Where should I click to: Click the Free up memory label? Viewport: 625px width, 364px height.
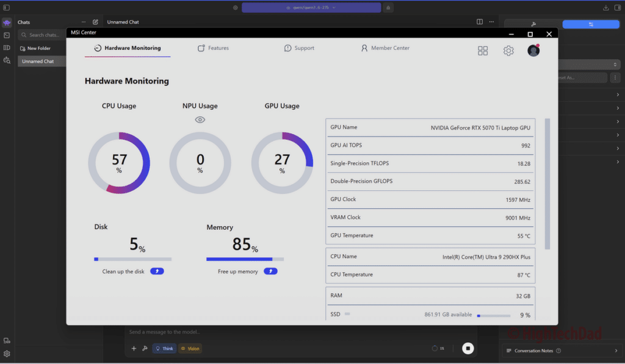(x=238, y=271)
